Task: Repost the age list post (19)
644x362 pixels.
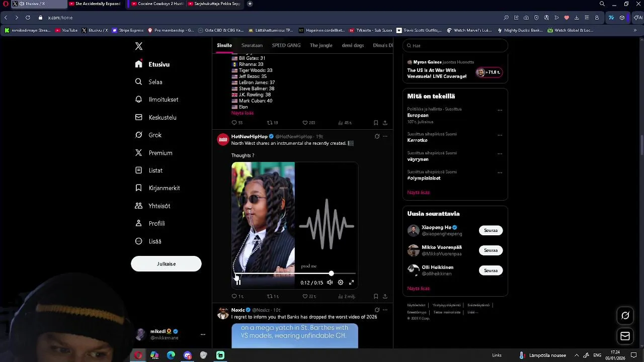Action: [272, 123]
